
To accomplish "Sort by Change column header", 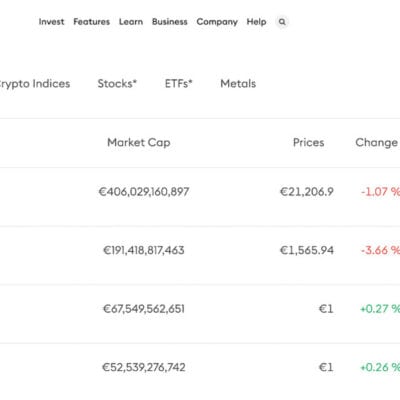I will point(377,143).
